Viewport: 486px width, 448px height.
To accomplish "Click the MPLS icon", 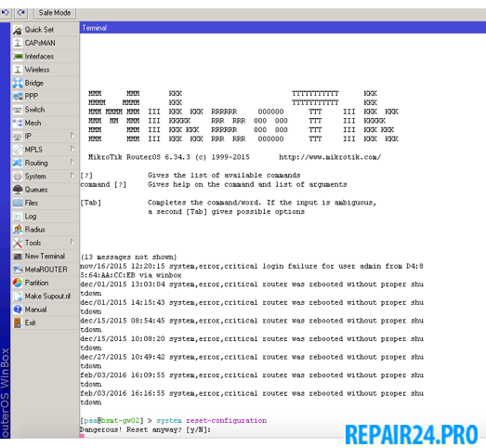I will (18, 150).
